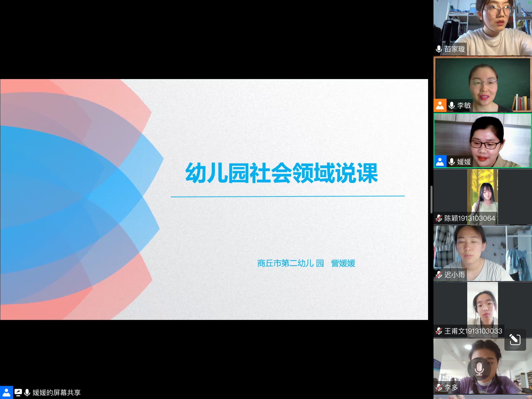Click muted microphone icon beside 李多
This screenshot has height=399, width=532.
pos(439,387)
